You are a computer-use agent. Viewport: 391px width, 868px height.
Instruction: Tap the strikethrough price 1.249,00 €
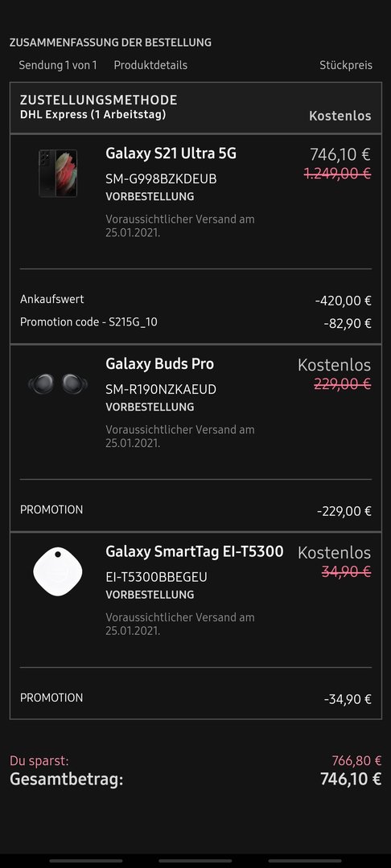(x=337, y=174)
